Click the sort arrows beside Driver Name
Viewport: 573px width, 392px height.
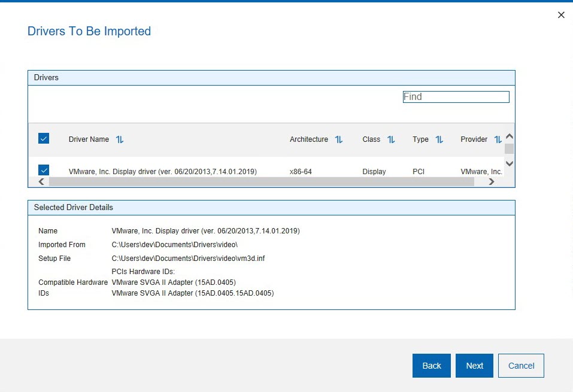click(120, 139)
